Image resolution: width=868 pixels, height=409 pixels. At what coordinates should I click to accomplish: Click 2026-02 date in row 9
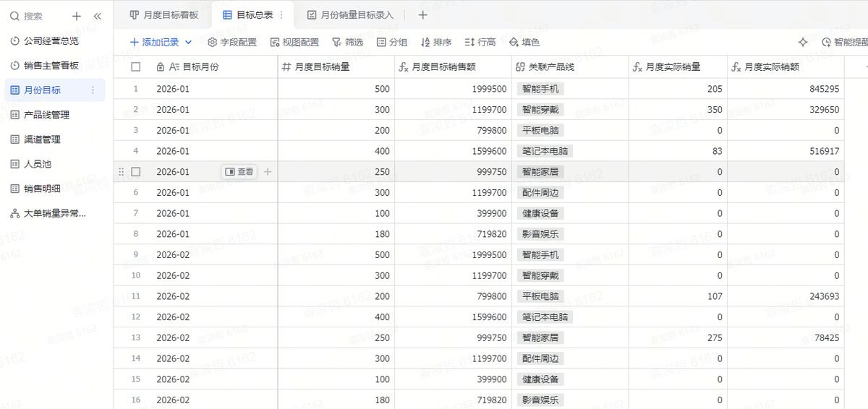click(x=173, y=255)
